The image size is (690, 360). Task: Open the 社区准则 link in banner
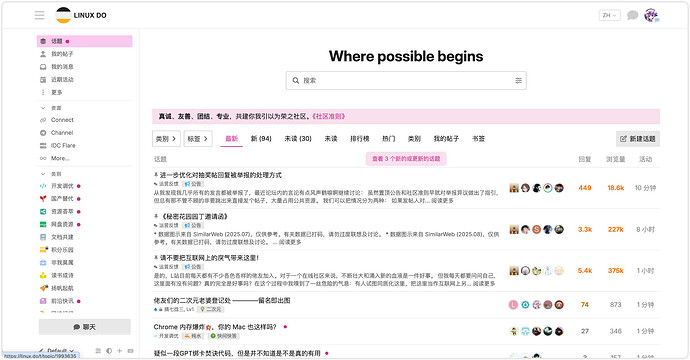[x=329, y=117]
